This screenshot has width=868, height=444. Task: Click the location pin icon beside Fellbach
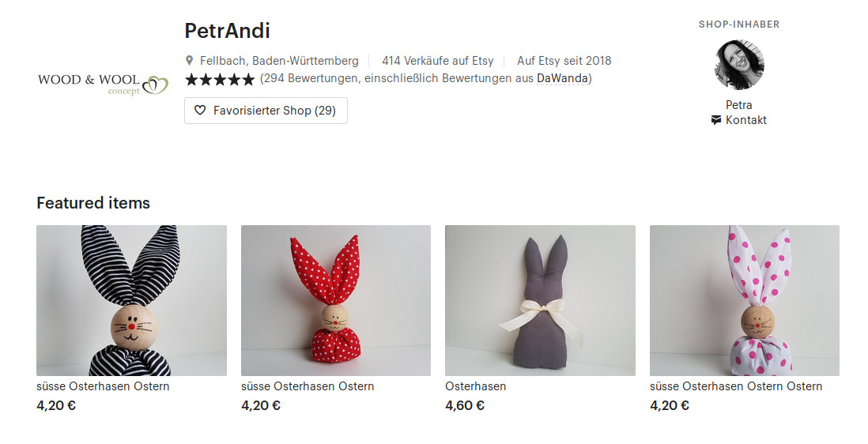pos(189,60)
